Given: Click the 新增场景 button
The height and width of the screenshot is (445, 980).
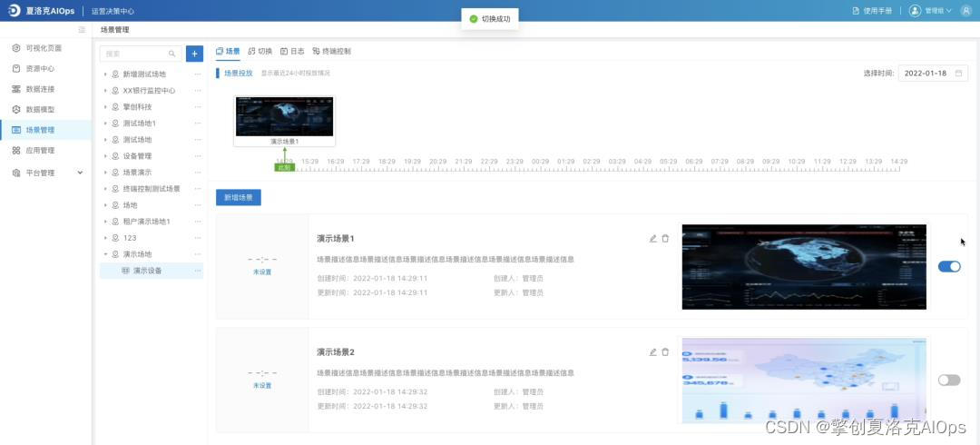Looking at the screenshot, I should tap(238, 197).
